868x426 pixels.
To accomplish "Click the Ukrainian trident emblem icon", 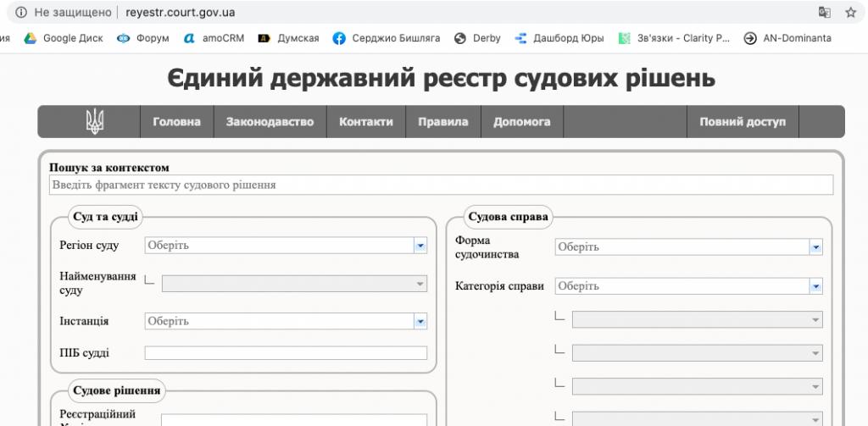I will coord(95,122).
